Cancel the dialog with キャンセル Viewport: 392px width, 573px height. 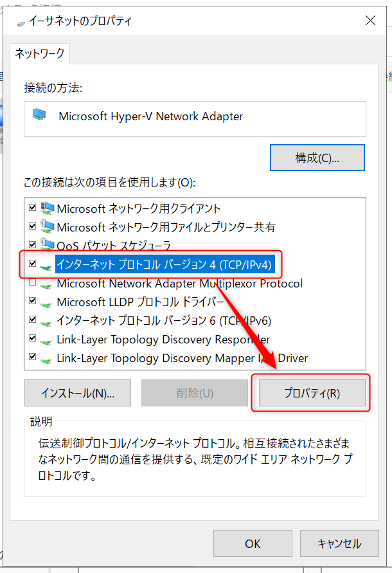click(339, 543)
